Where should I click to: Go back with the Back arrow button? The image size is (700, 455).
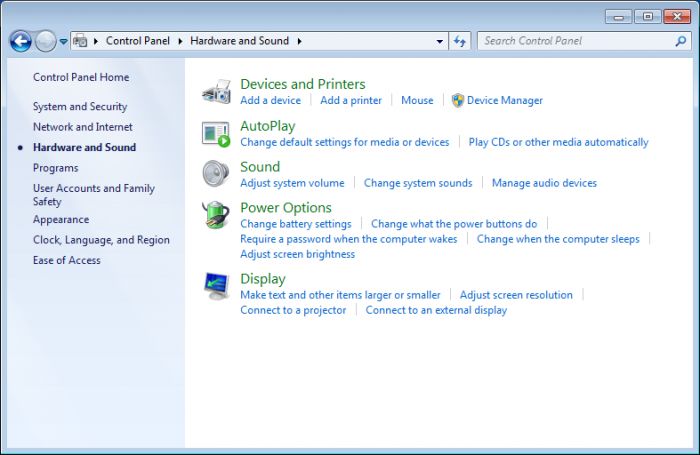21,42
